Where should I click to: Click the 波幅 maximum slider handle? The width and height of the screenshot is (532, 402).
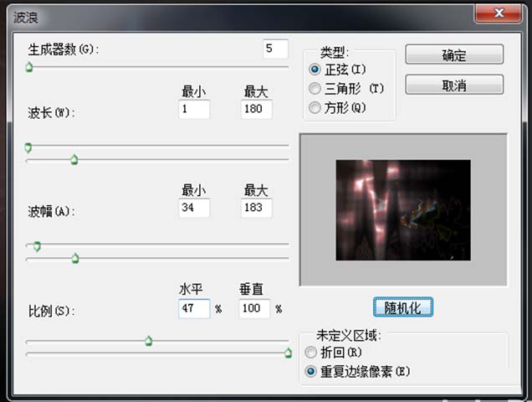click(x=75, y=258)
